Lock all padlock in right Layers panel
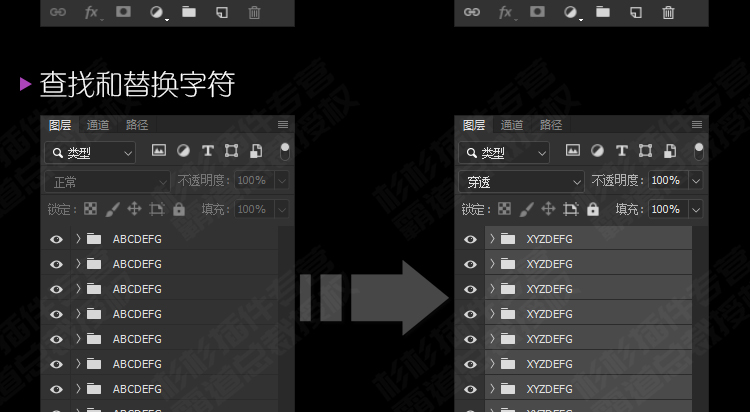750x412 pixels. point(593,209)
